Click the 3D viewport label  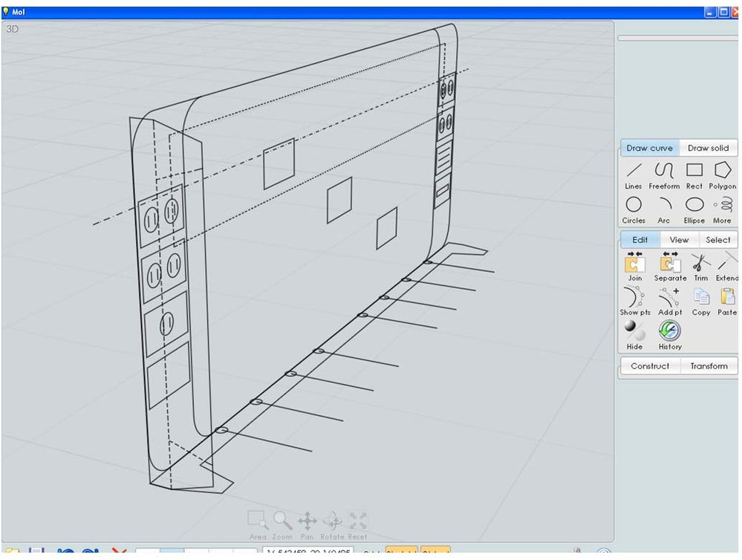13,29
